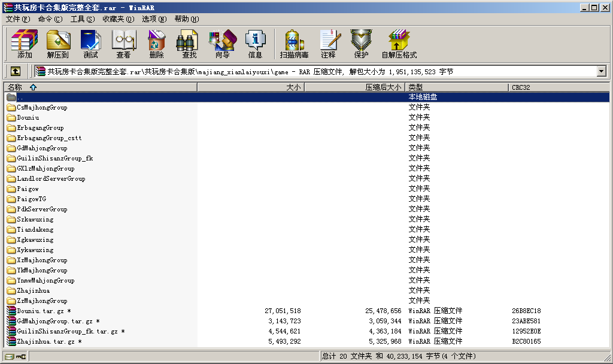Open the File (文件) menu
Screen dimensions: 613x364
pyautogui.click(x=17, y=19)
